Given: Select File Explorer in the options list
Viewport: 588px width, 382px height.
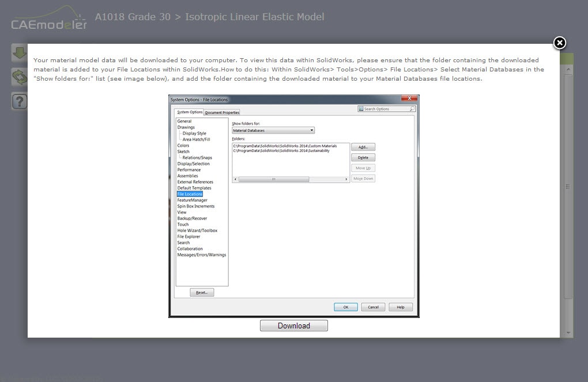Looking at the screenshot, I should pos(189,237).
